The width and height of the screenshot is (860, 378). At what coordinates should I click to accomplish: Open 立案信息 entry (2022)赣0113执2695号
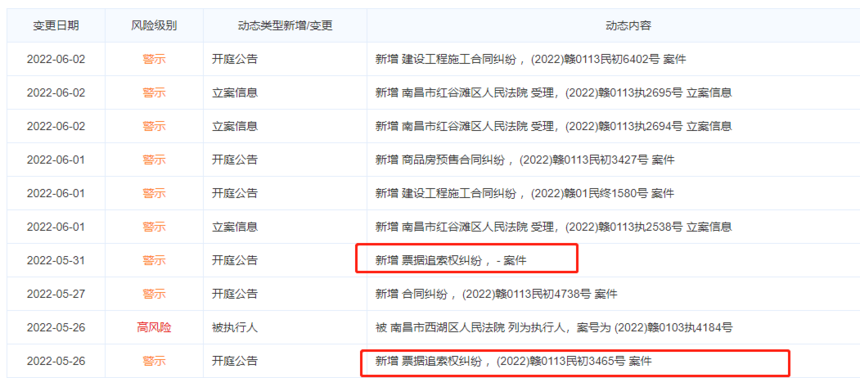553,93
